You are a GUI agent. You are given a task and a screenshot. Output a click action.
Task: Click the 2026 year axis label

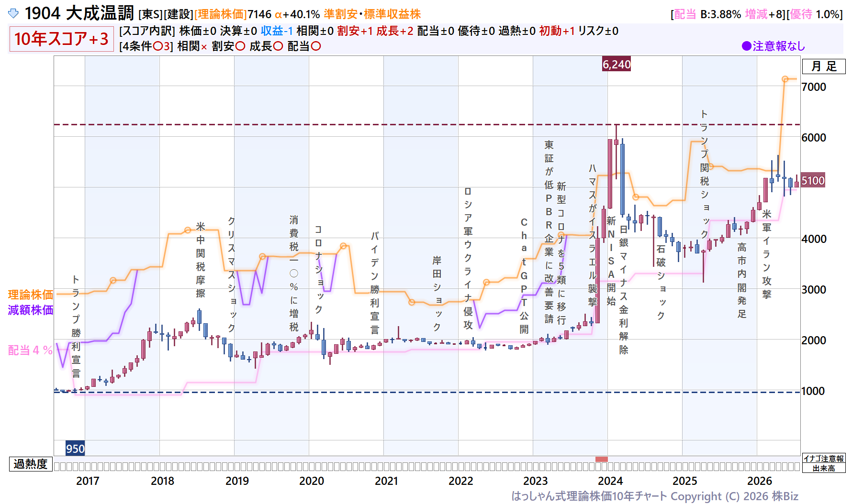[x=760, y=481]
